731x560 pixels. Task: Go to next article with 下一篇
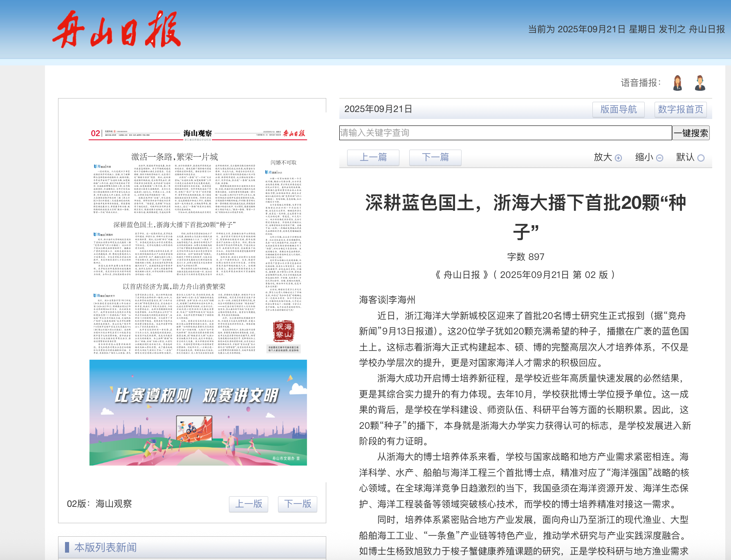pyautogui.click(x=435, y=157)
